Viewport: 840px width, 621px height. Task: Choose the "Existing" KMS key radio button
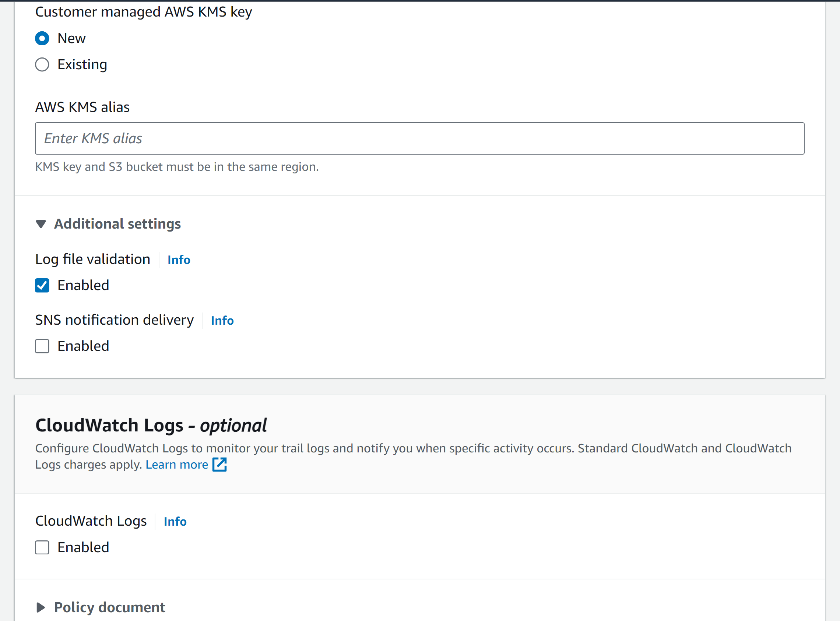tap(42, 65)
